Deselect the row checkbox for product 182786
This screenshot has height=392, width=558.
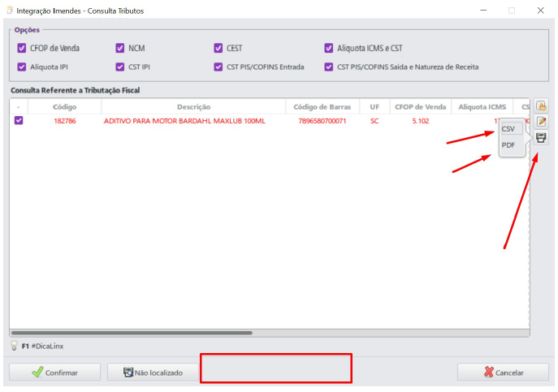pos(19,121)
